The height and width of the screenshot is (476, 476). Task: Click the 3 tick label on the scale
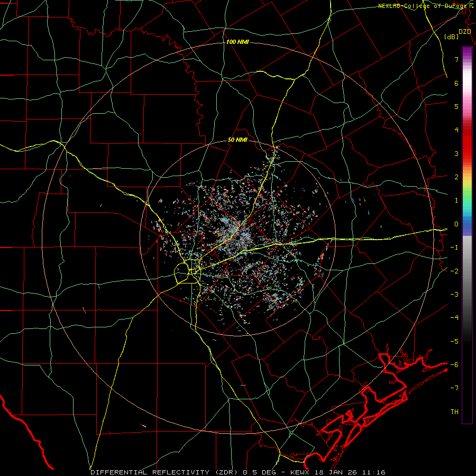tap(456, 153)
